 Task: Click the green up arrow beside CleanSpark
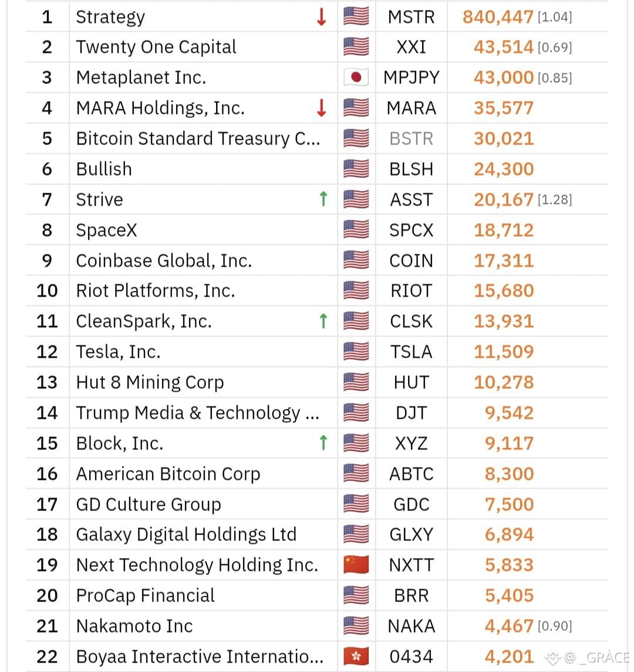323,321
